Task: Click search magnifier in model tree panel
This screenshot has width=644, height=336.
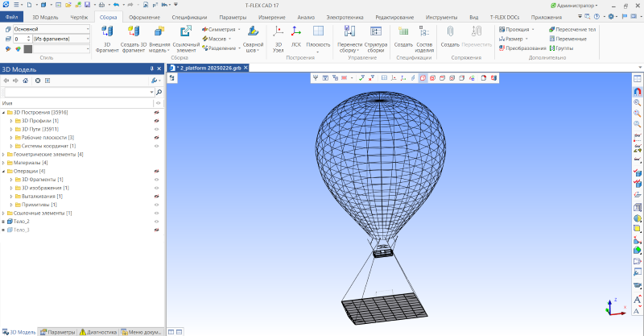Action: [158, 93]
